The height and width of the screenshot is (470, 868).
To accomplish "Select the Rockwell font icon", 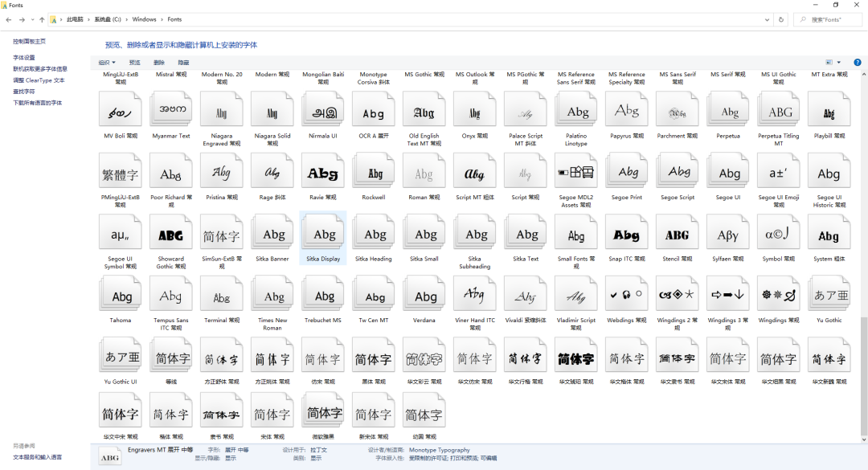I will pos(374,172).
